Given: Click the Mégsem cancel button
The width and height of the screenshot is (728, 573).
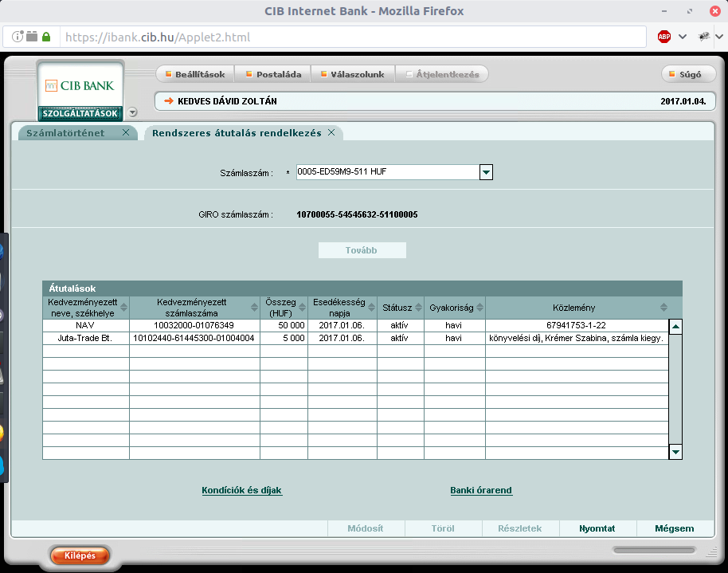Looking at the screenshot, I should click(675, 528).
